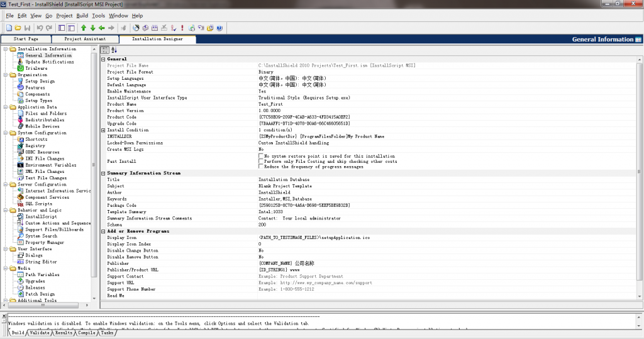Screen dimensions: 644x339
Task: Switch to the Project Assistant tab
Action: (x=86, y=39)
